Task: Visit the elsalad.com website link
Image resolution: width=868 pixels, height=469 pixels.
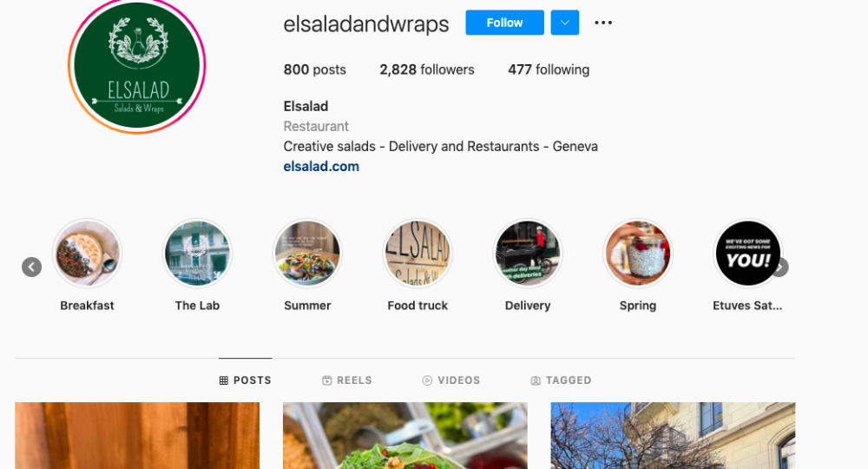Action: (x=321, y=167)
